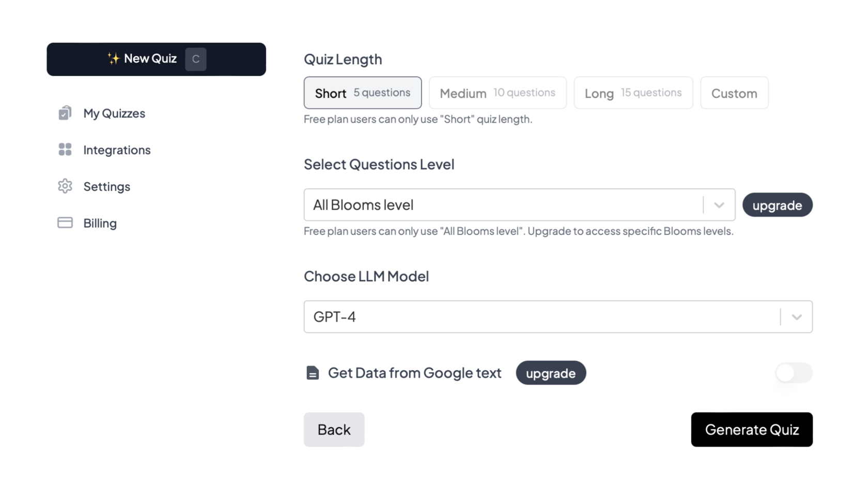Select the Short 5 questions option
The height and width of the screenshot is (493, 868).
(x=363, y=93)
